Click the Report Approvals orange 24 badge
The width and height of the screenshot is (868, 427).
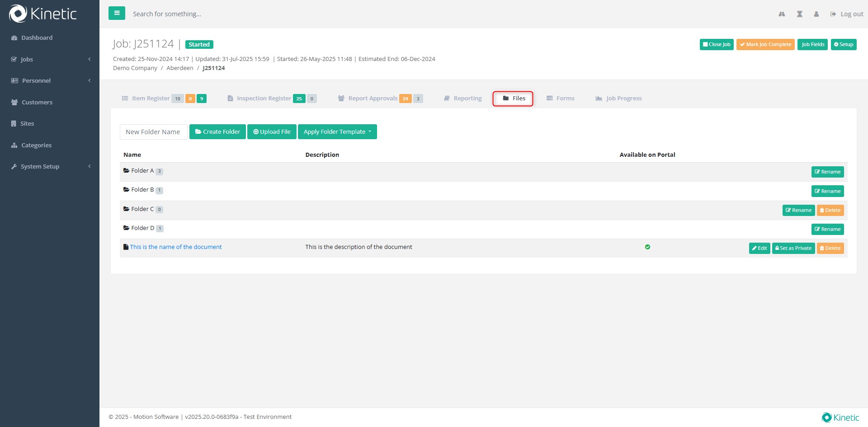(405, 99)
